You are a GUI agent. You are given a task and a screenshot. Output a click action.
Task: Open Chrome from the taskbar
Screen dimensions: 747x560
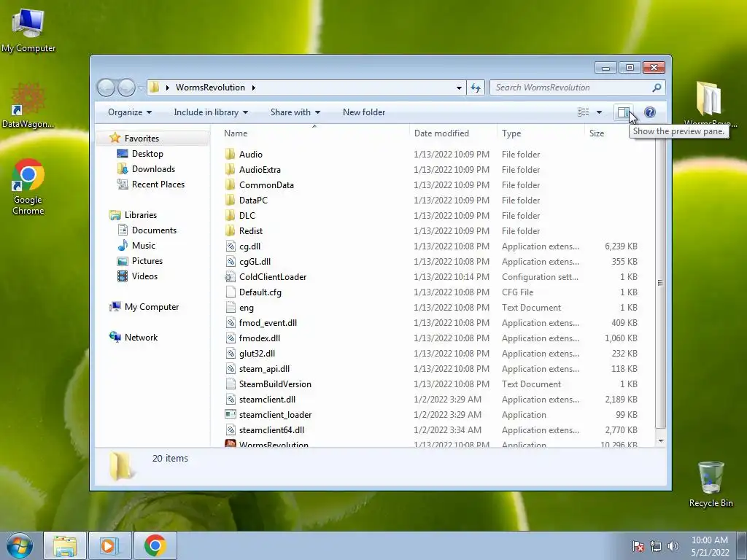pos(155,545)
